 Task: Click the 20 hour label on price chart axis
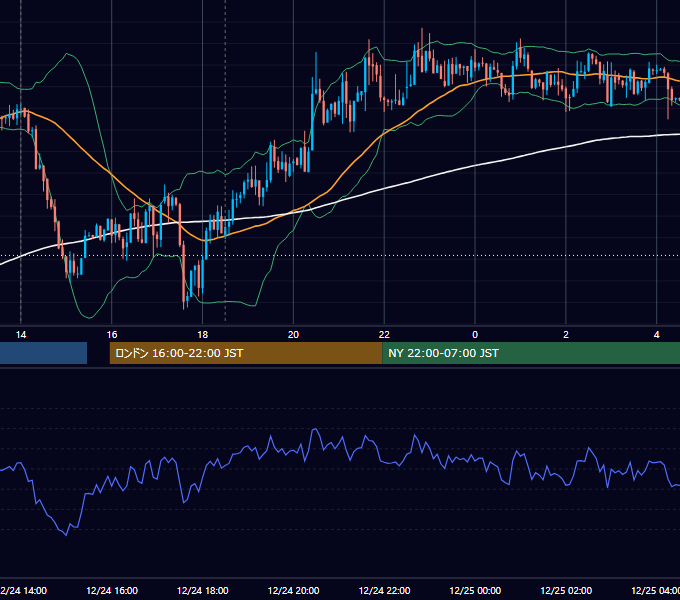pos(294,334)
